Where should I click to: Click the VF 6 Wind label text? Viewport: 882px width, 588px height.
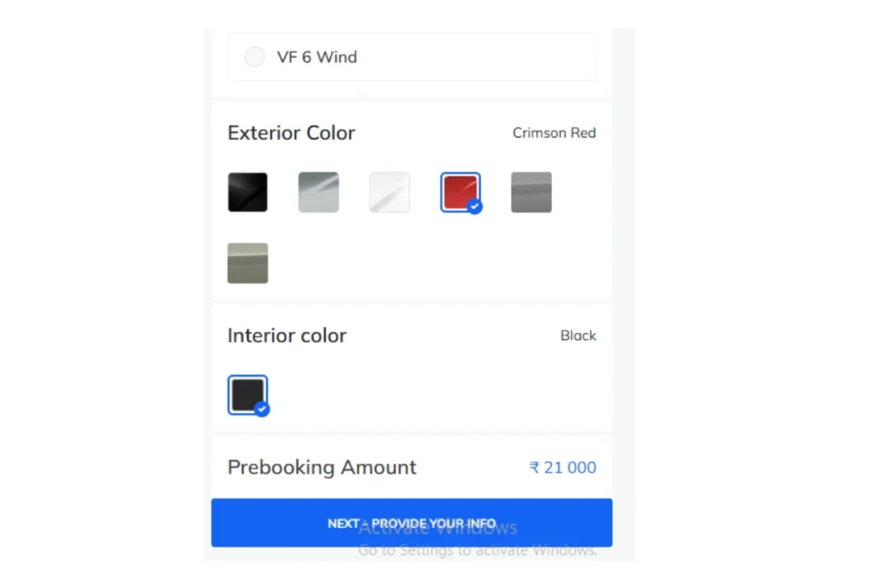[x=317, y=57]
